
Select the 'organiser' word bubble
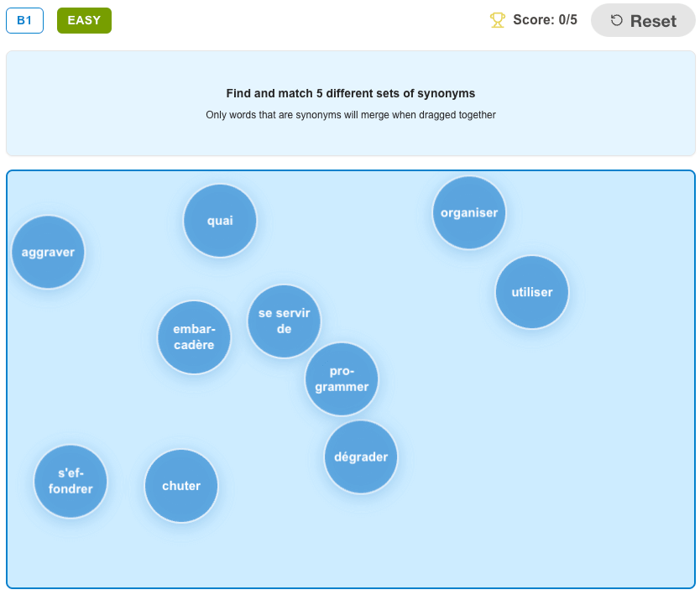point(469,212)
